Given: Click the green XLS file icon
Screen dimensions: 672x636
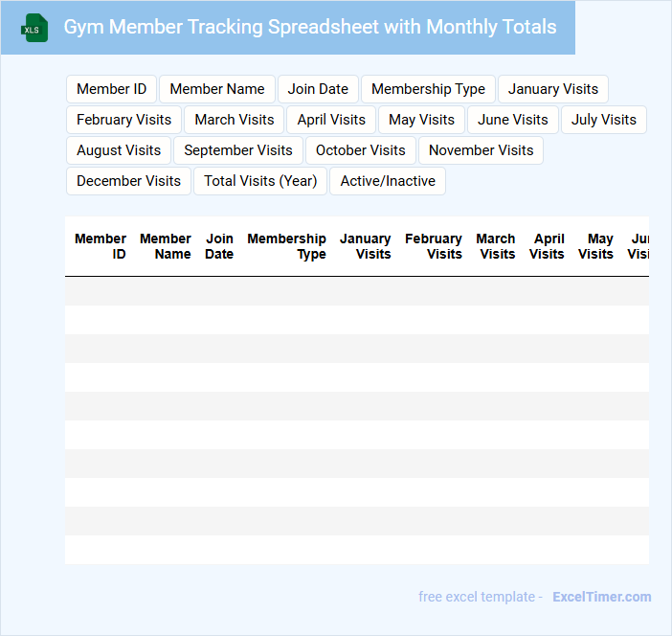Looking at the screenshot, I should click(34, 28).
